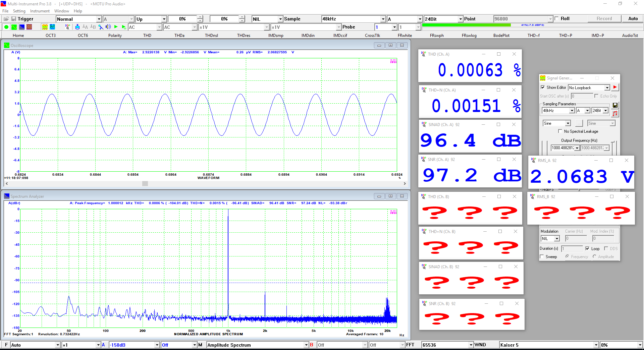Open the Setting menu

click(19, 11)
